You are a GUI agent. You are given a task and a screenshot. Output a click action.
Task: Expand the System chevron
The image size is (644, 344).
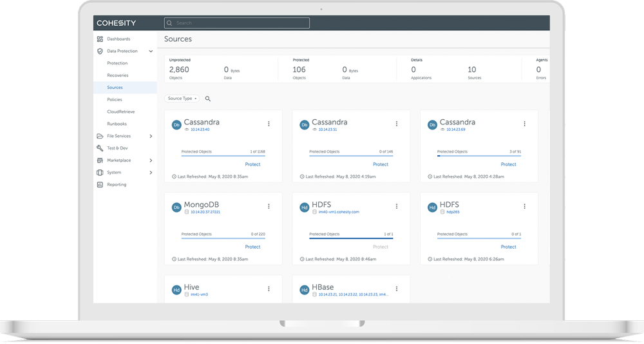click(151, 173)
